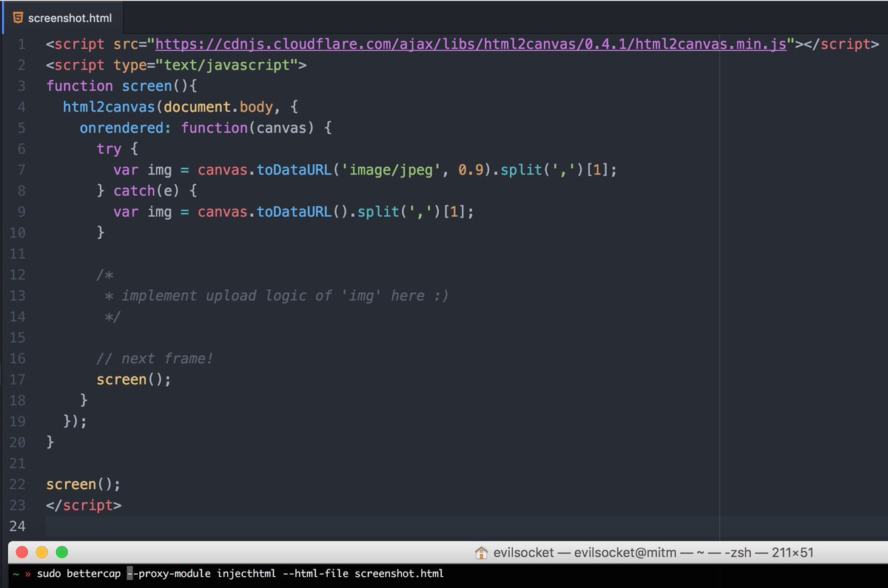
Task: Click the closing '</script>' tag on line 23
Action: click(x=84, y=505)
